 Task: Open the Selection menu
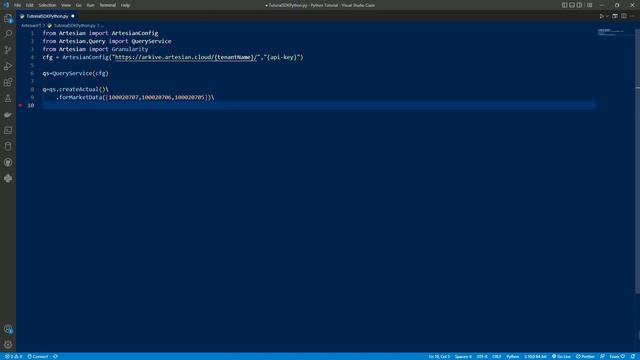click(x=47, y=5)
